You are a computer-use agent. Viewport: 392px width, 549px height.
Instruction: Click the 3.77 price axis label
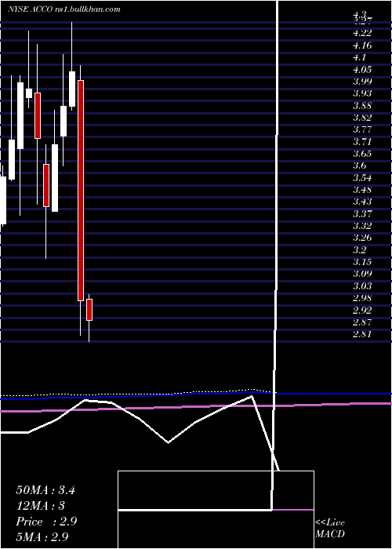pyautogui.click(x=362, y=129)
